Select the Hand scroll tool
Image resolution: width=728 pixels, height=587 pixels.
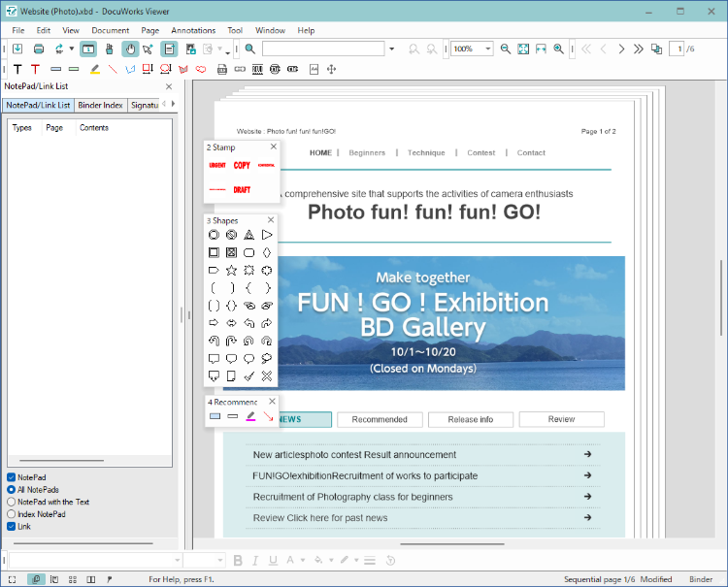(x=130, y=49)
